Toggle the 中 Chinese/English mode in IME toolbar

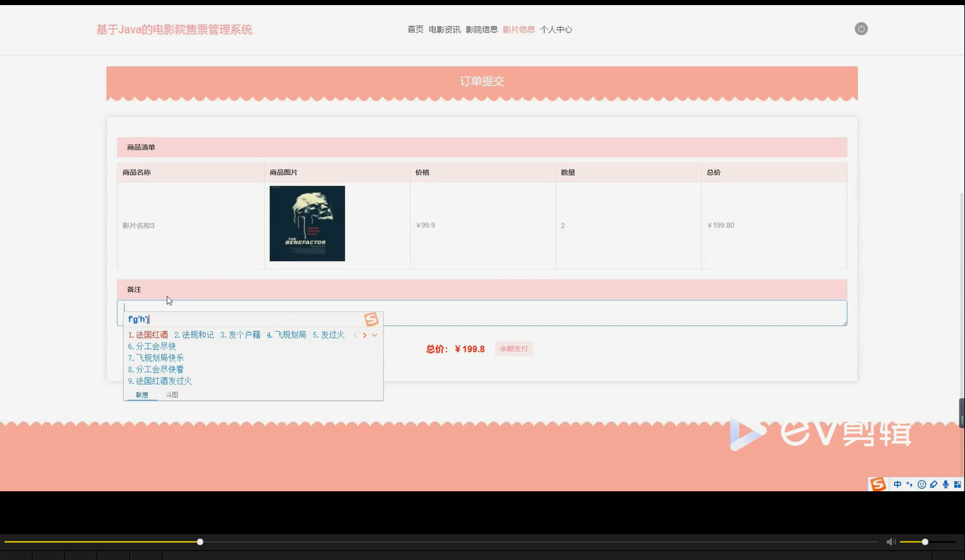tap(898, 484)
